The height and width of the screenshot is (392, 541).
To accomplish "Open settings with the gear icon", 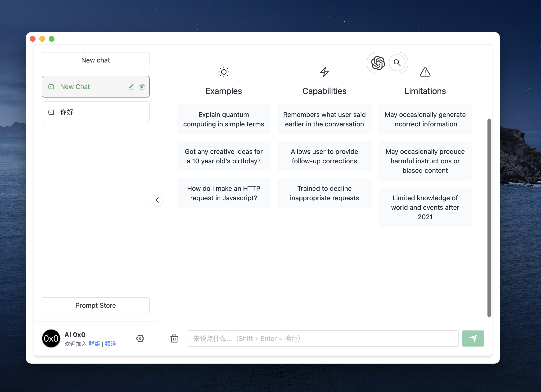I will pos(140,338).
